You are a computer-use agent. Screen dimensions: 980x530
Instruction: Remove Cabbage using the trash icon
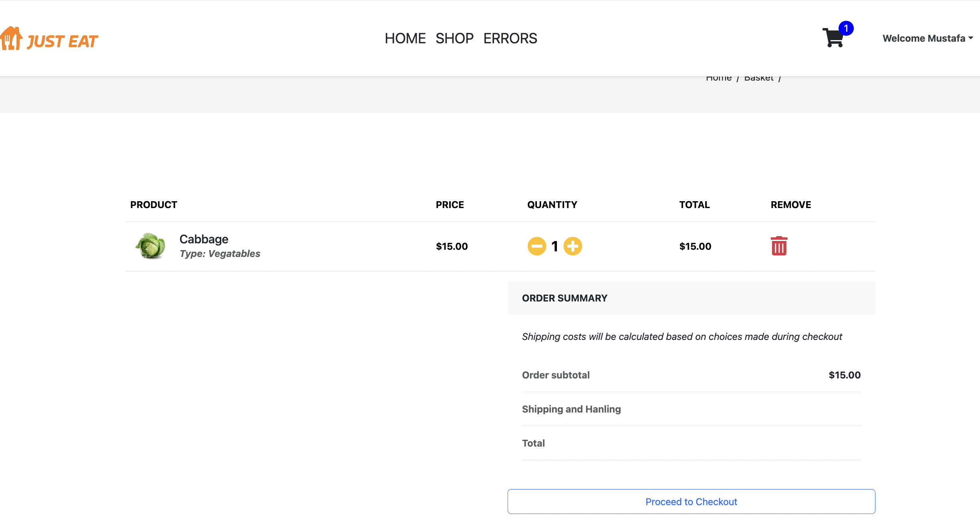[778, 246]
